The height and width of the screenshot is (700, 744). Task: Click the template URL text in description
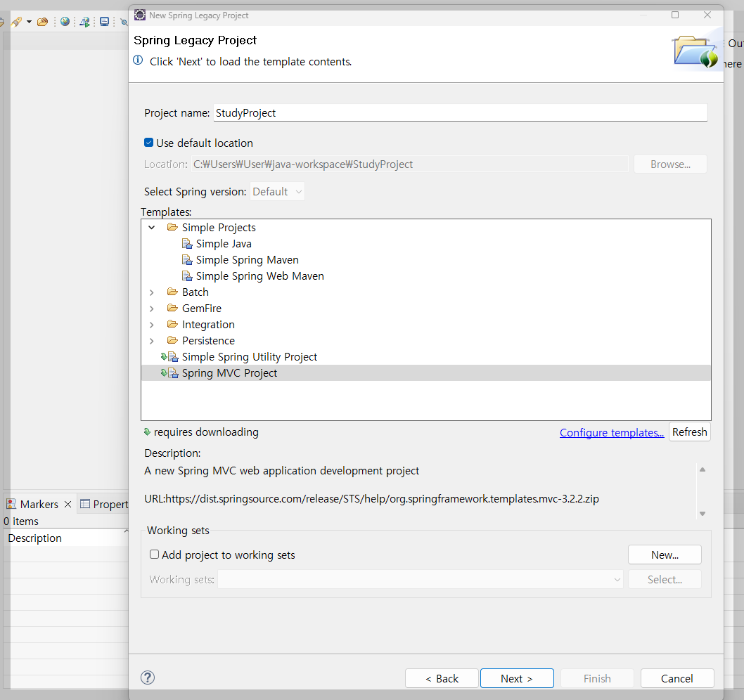coord(371,498)
